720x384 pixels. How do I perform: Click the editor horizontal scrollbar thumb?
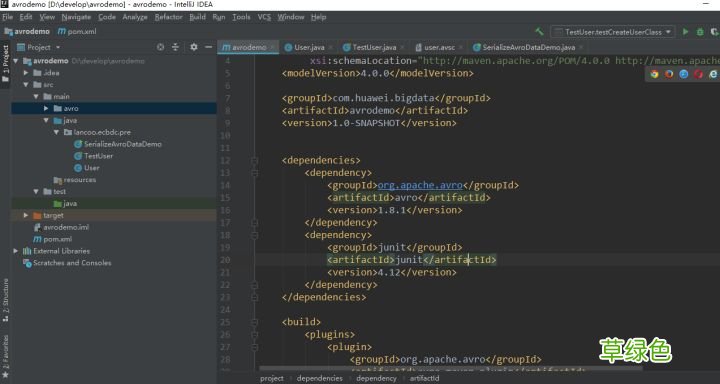tap(450, 368)
